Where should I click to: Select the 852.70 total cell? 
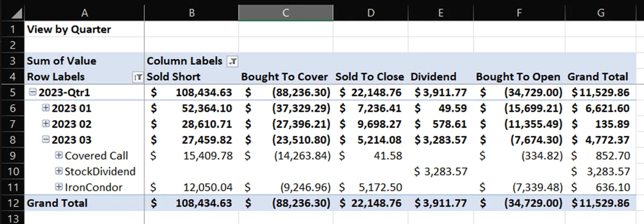coord(601,156)
